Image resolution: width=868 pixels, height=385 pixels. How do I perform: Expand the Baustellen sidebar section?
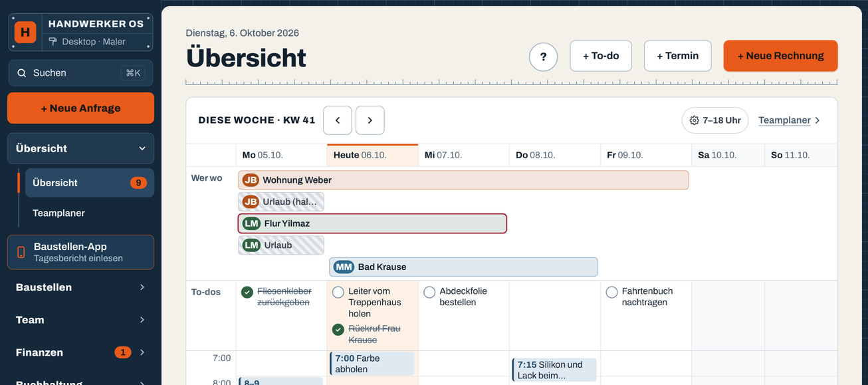80,287
